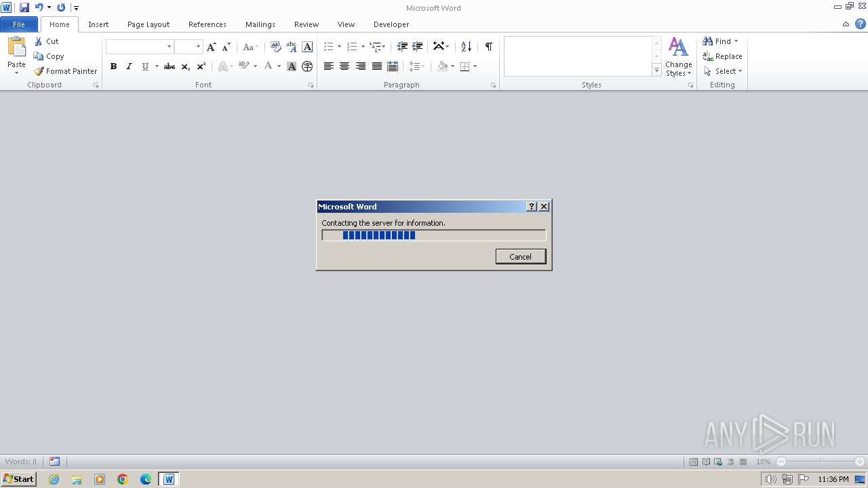Toggle Show/Hide paragraph marks
Viewport: 868px width, 488px height.
[488, 47]
